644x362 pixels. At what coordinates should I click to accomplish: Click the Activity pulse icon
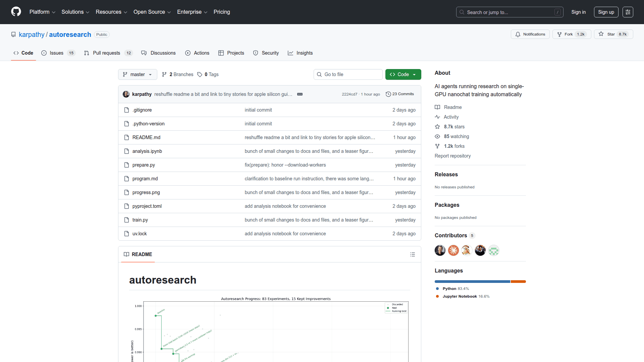click(437, 117)
